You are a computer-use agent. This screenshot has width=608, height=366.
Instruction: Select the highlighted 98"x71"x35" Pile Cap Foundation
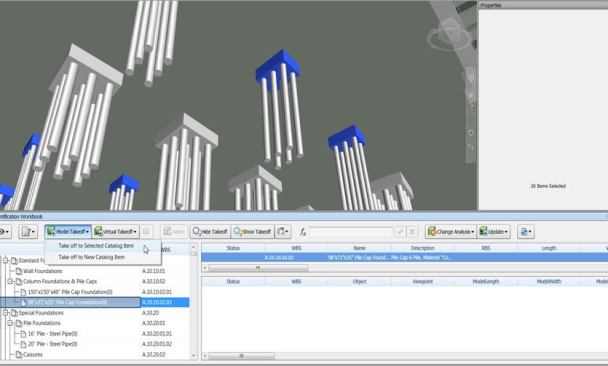click(68, 302)
